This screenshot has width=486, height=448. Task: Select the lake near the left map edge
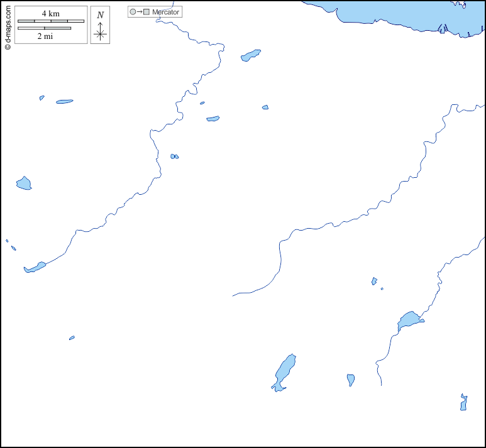(x=24, y=183)
